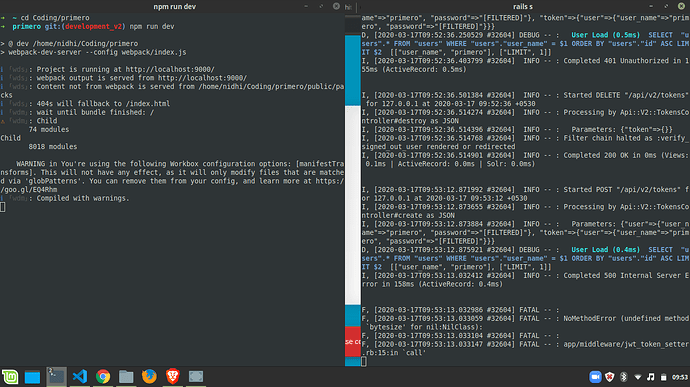Screen dimensions: 690x387
Task: Close the 'rails s' terminal window
Action: click(x=681, y=6)
